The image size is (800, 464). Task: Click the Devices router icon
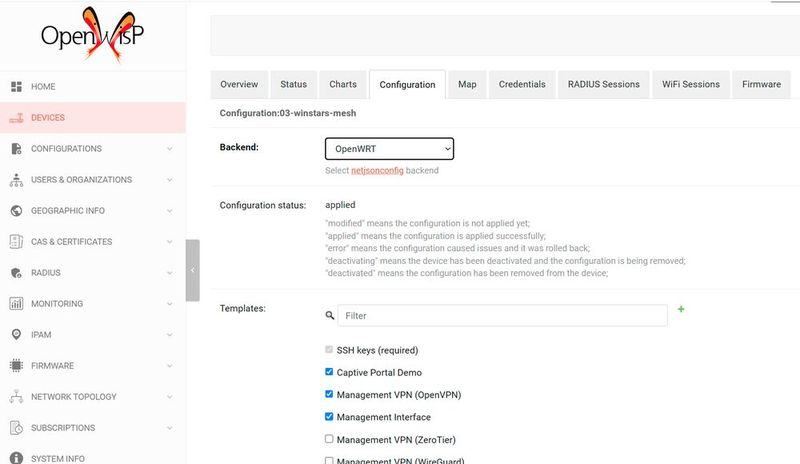click(16, 118)
